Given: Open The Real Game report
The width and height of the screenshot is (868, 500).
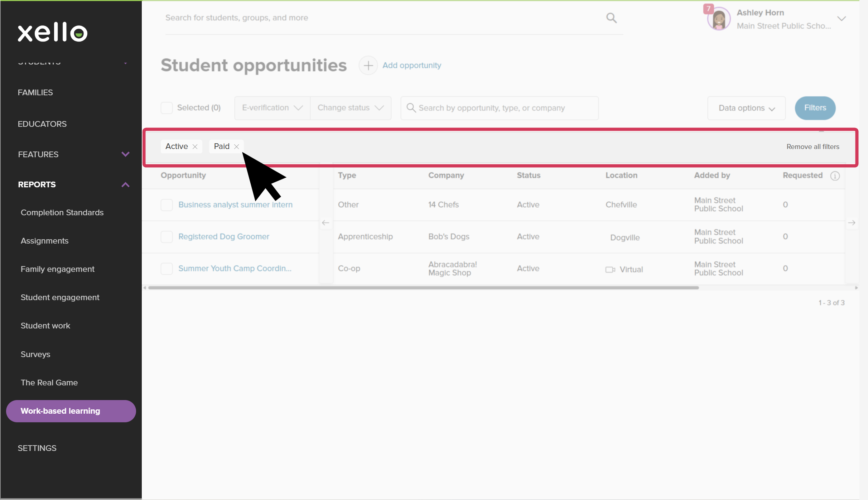Looking at the screenshot, I should coord(49,383).
